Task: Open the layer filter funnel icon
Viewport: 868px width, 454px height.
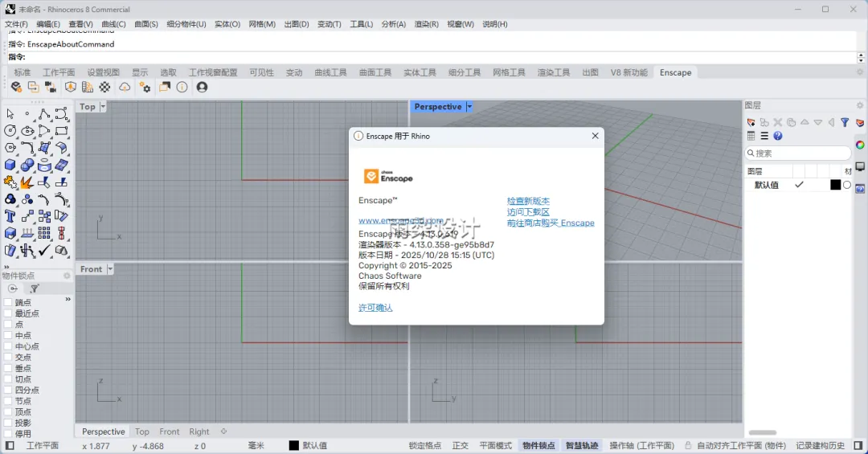Action: pyautogui.click(x=845, y=122)
